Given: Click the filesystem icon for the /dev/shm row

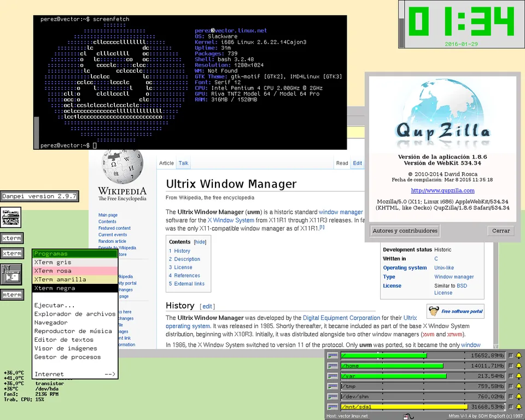Looking at the screenshot, I should tap(332, 396).
